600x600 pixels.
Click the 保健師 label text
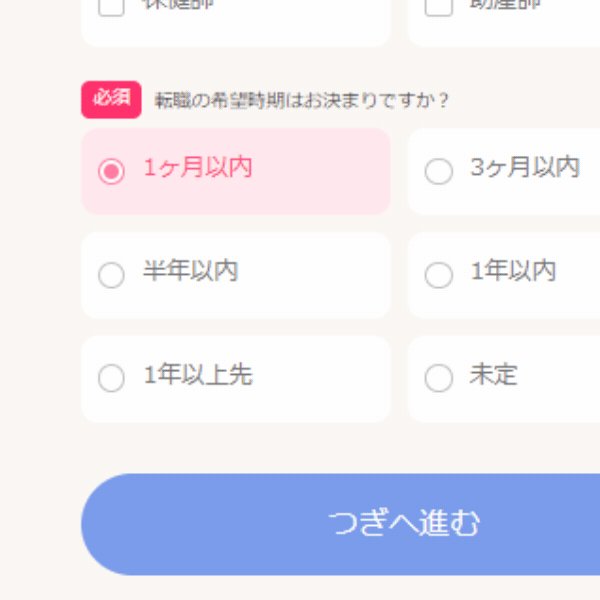click(x=178, y=4)
